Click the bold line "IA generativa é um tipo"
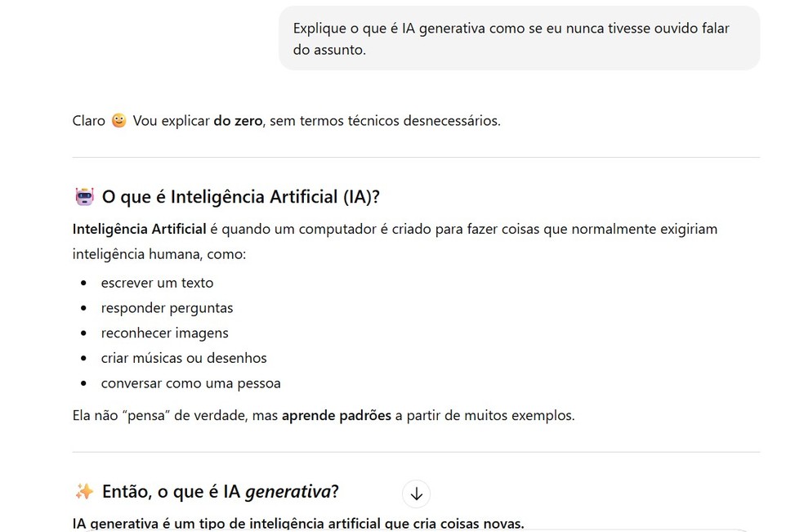Screen dimensions: 804x532 click(298, 523)
